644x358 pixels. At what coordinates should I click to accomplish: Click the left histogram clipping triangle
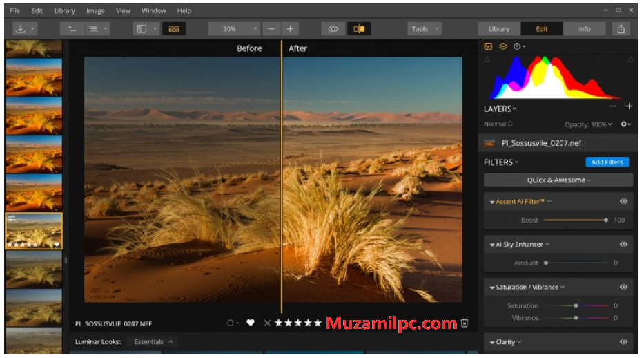pyautogui.click(x=487, y=59)
